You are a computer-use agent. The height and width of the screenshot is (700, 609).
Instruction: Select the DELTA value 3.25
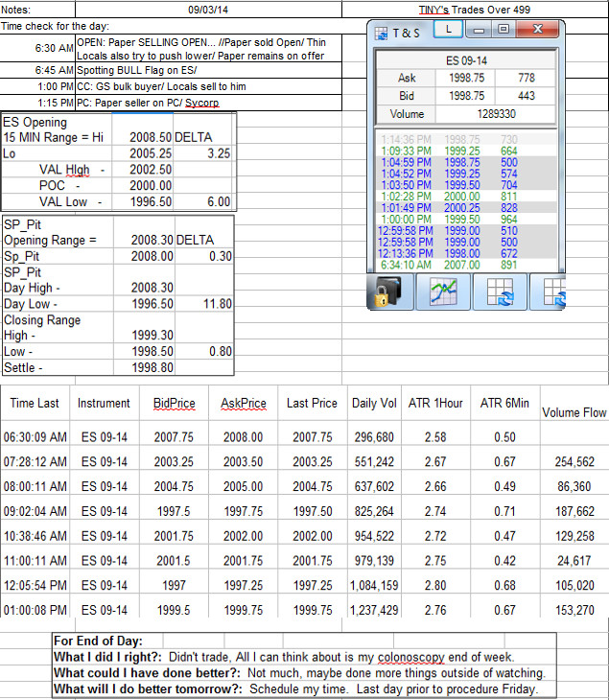[202, 153]
